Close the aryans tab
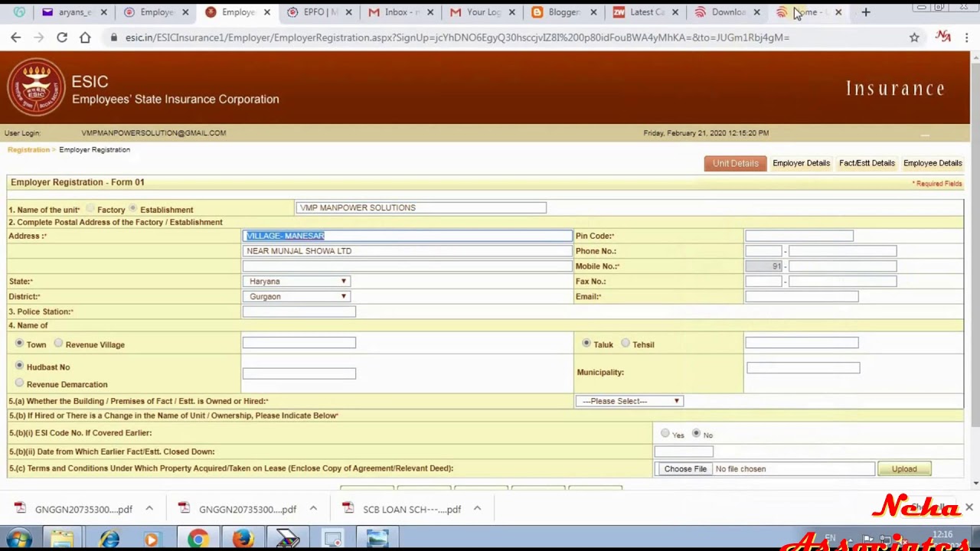 point(103,12)
